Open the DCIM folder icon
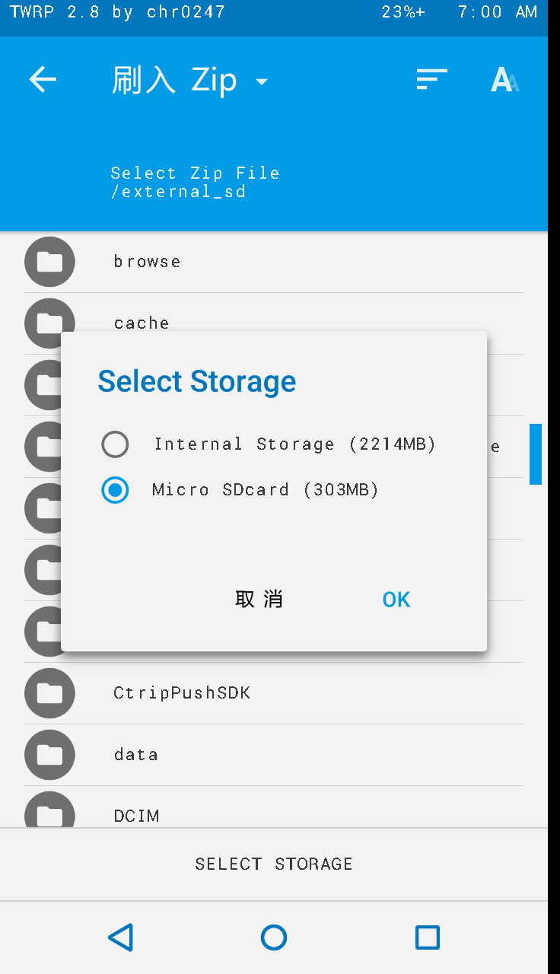This screenshot has height=974, width=560. click(x=49, y=810)
